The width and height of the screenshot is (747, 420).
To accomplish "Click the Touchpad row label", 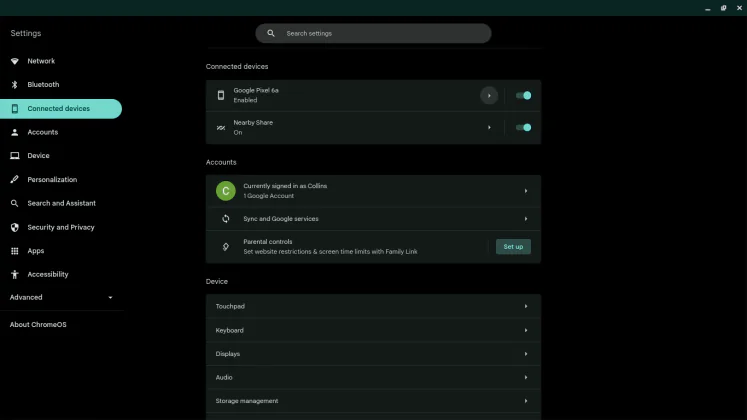I will tap(230, 306).
